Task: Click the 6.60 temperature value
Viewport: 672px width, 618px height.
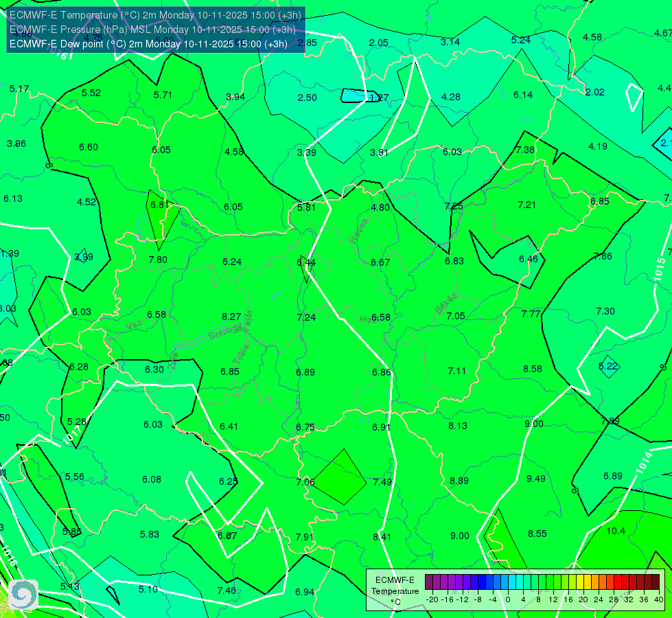Action: pos(89,147)
